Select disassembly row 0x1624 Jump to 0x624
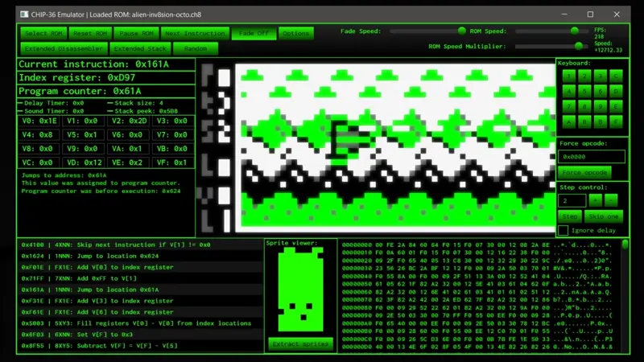This screenshot has height=362, width=644. [x=140, y=256]
